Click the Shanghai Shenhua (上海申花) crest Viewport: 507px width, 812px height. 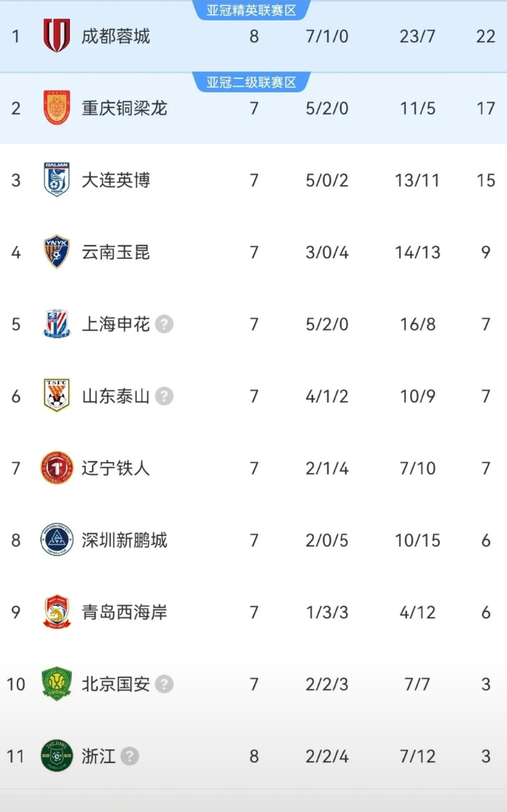[57, 324]
